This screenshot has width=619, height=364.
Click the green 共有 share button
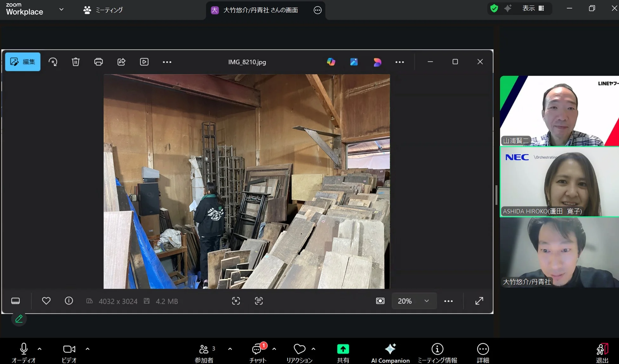coord(343,349)
